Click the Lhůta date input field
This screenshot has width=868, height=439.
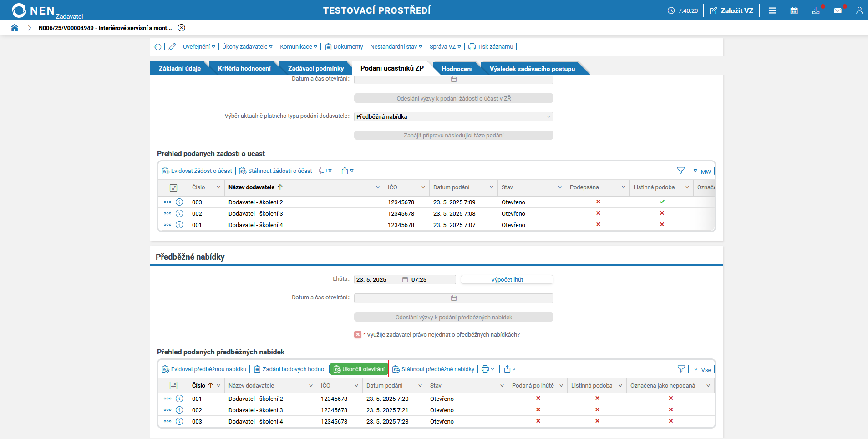click(377, 279)
